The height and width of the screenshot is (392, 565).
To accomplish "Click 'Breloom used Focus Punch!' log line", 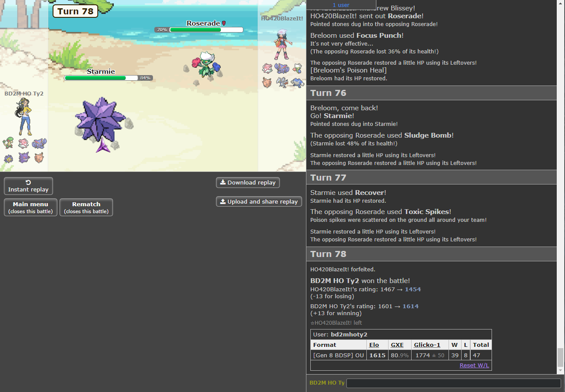I will pyautogui.click(x=357, y=36).
